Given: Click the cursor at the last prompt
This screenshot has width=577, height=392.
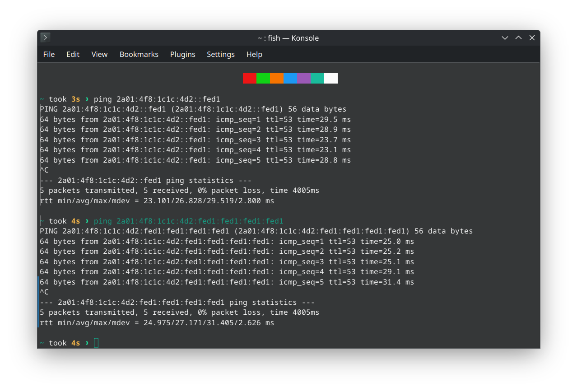Looking at the screenshot, I should click(x=96, y=343).
